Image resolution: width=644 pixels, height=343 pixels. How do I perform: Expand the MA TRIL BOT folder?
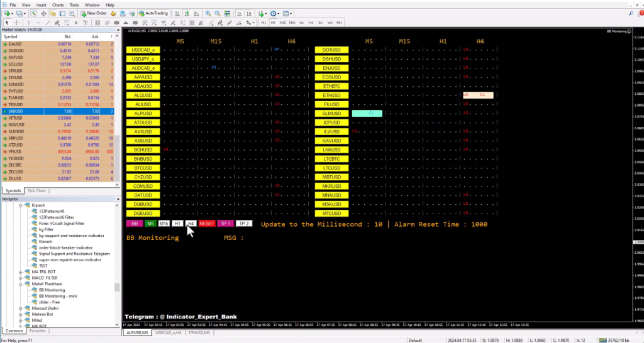tap(21, 271)
